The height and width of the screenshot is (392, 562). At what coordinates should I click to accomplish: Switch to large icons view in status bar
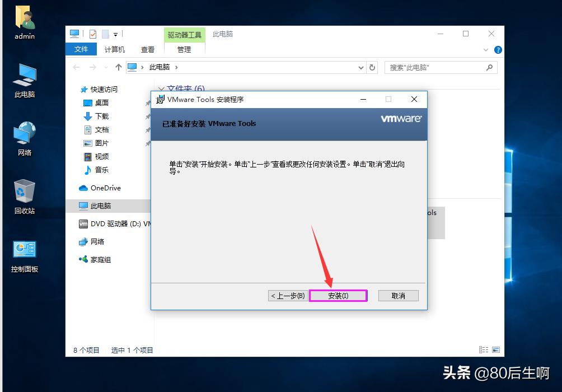point(495,349)
